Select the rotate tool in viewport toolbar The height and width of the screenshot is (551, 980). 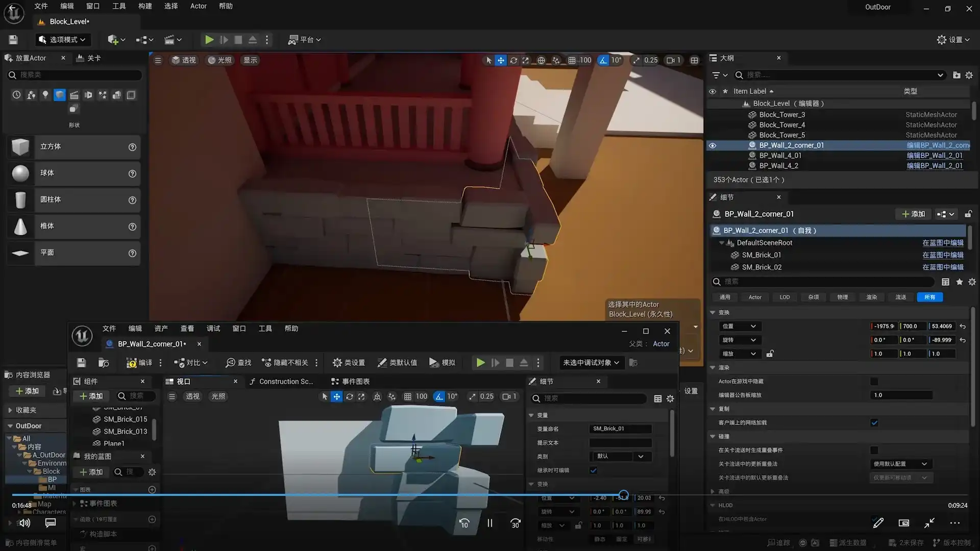[x=513, y=60]
